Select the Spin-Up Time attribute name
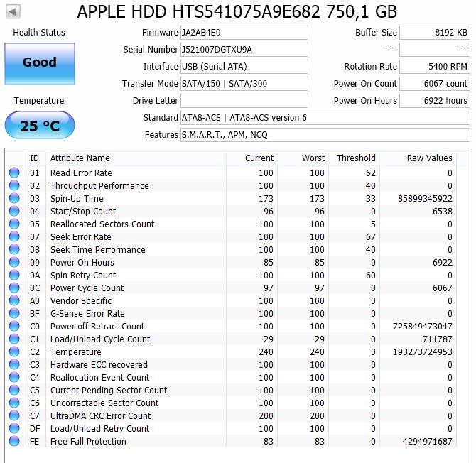This screenshot has width=476, height=463. [x=77, y=198]
